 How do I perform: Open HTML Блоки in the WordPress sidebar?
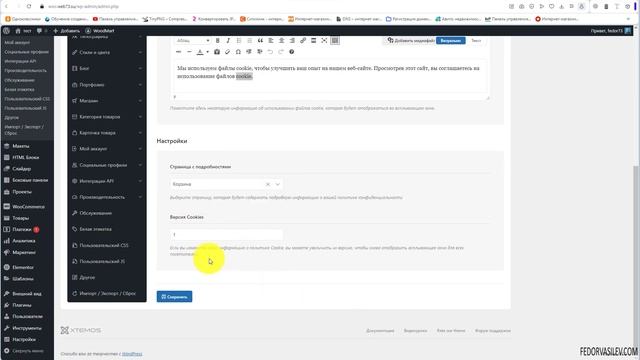27,158
